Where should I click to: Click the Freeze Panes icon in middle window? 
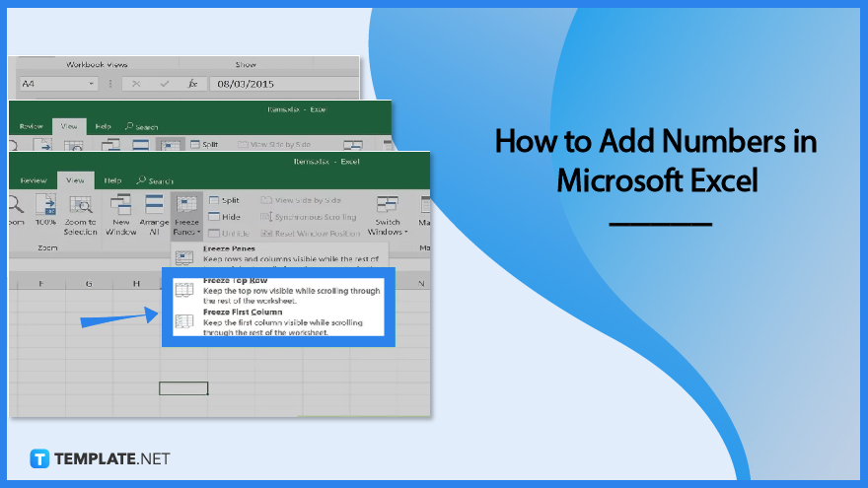170,144
